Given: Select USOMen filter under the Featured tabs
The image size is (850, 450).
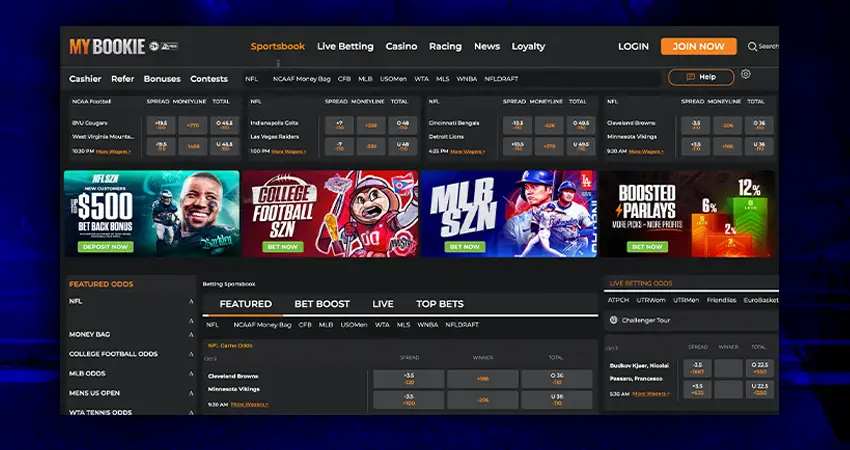Looking at the screenshot, I should pyautogui.click(x=354, y=325).
